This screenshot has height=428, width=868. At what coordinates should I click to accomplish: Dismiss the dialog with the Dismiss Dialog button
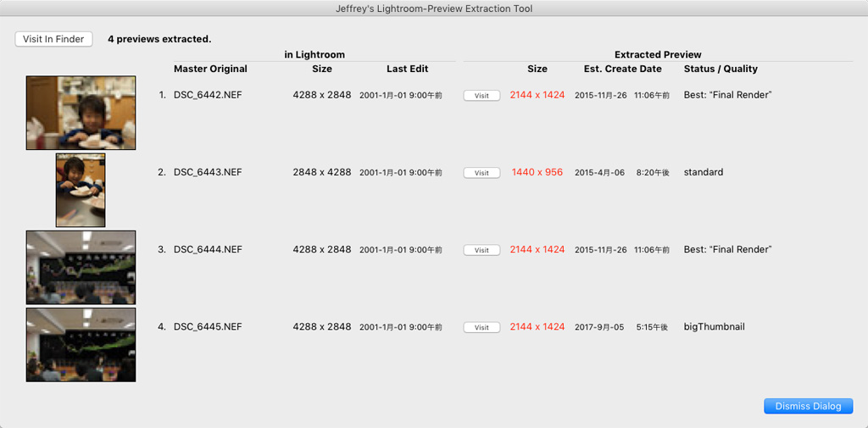[x=808, y=406]
